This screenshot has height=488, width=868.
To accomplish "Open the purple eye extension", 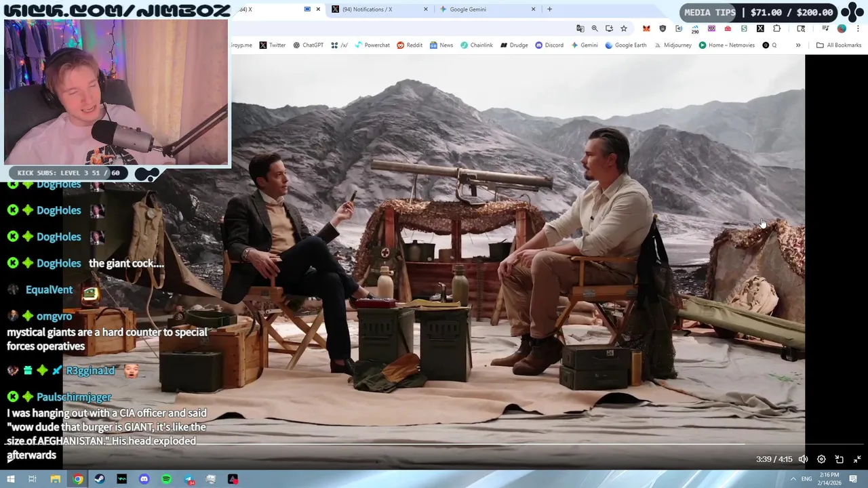I will (711, 28).
